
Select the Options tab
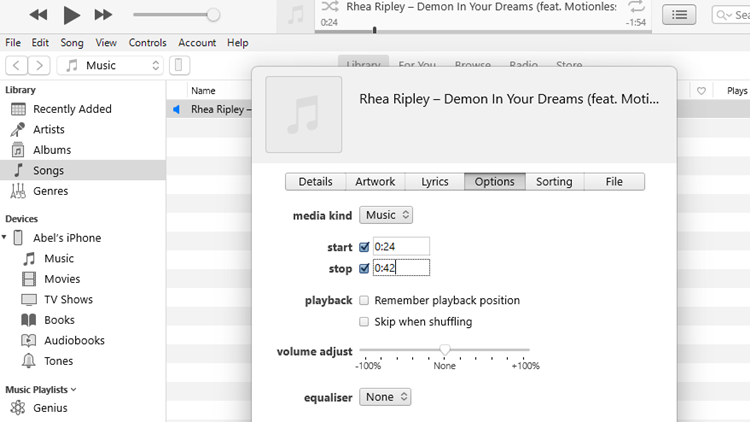(x=495, y=182)
